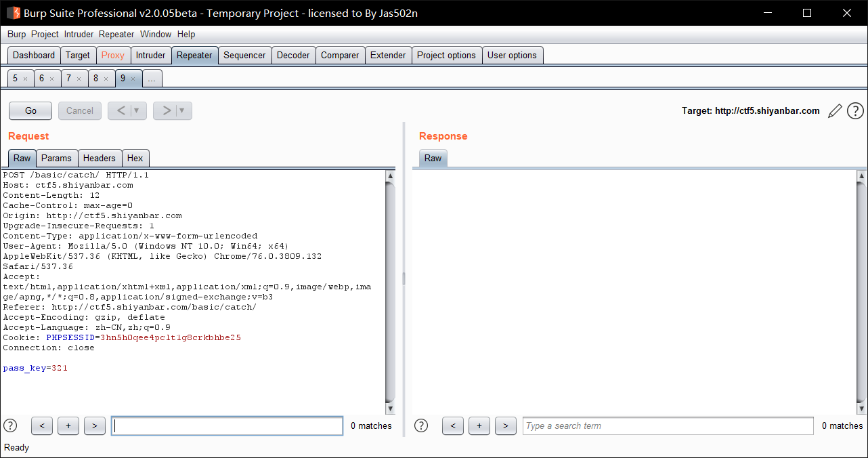Click the request search help icon

[10, 425]
